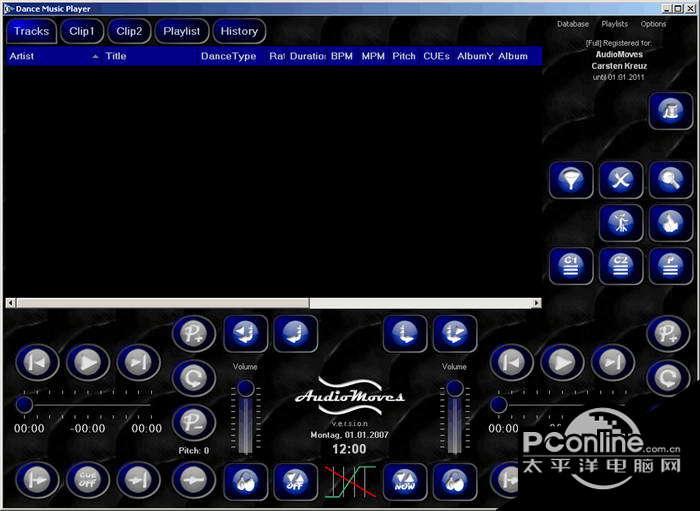Open the filter funnel tool

point(571,180)
